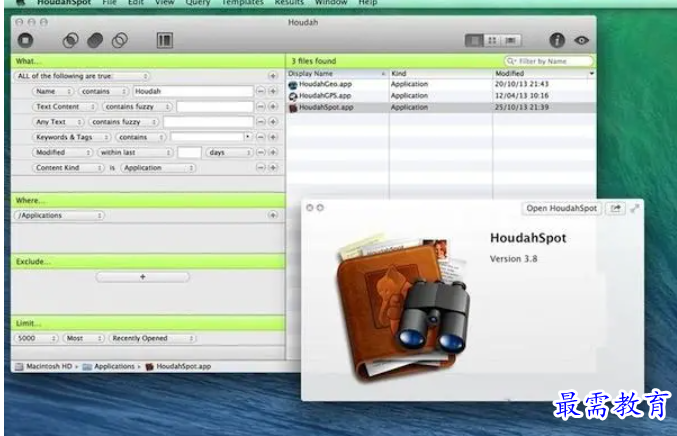
Task: Switch to icon grid view mode
Action: (492, 41)
